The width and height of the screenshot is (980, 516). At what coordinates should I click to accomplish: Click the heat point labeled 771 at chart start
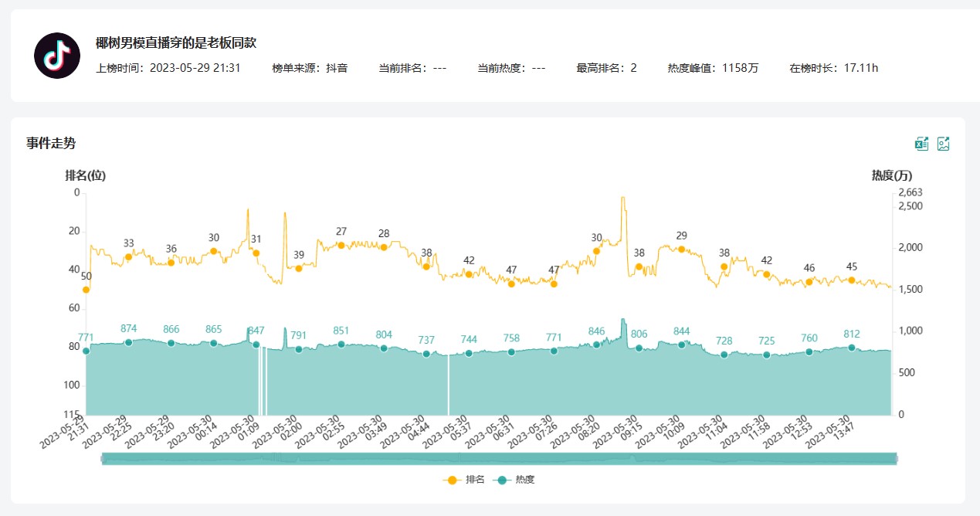[86, 351]
